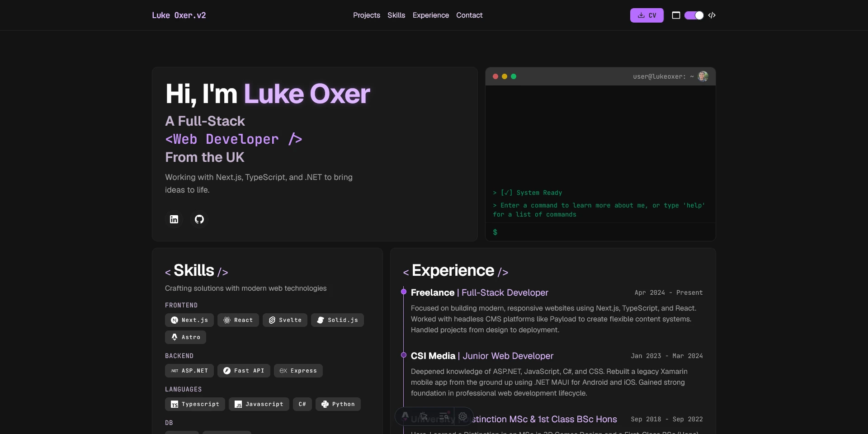The image size is (868, 434).
Task: Select the Svelte skill chip
Action: point(285,320)
